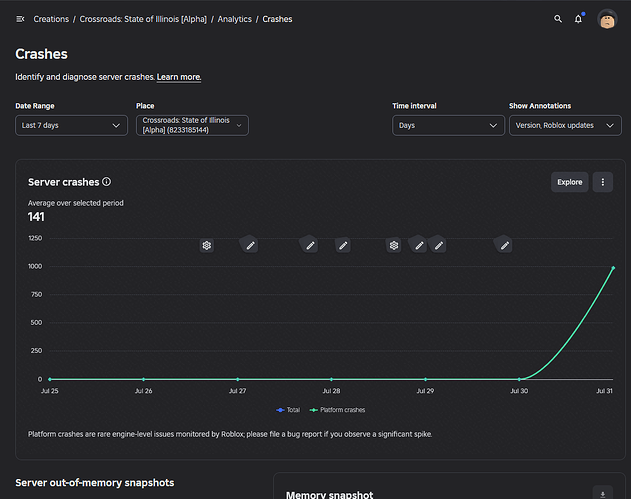This screenshot has height=499, width=631.
Task: Collapse the sidebar navigation menu icon
Action: [20, 19]
